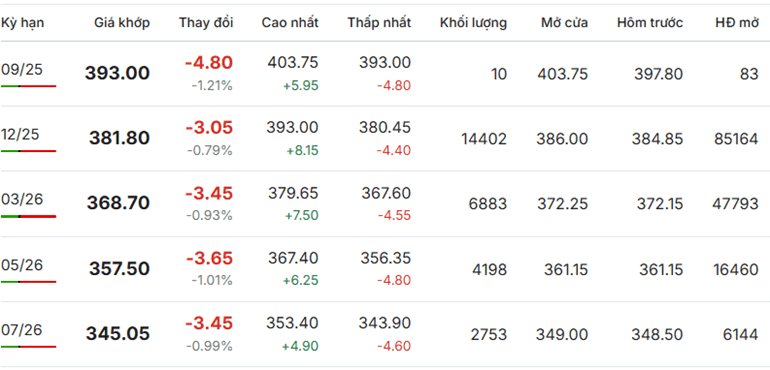Click the 16460 open interest value

tap(736, 269)
